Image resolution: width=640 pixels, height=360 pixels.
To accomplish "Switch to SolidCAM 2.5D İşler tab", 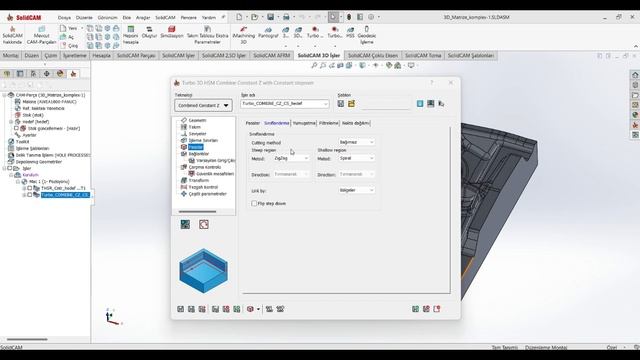I will [x=224, y=56].
